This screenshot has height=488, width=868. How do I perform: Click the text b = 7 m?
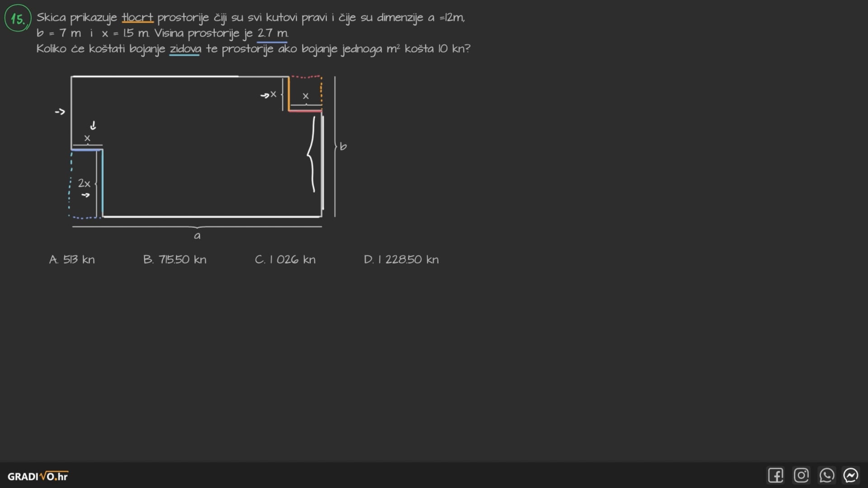[x=59, y=33]
